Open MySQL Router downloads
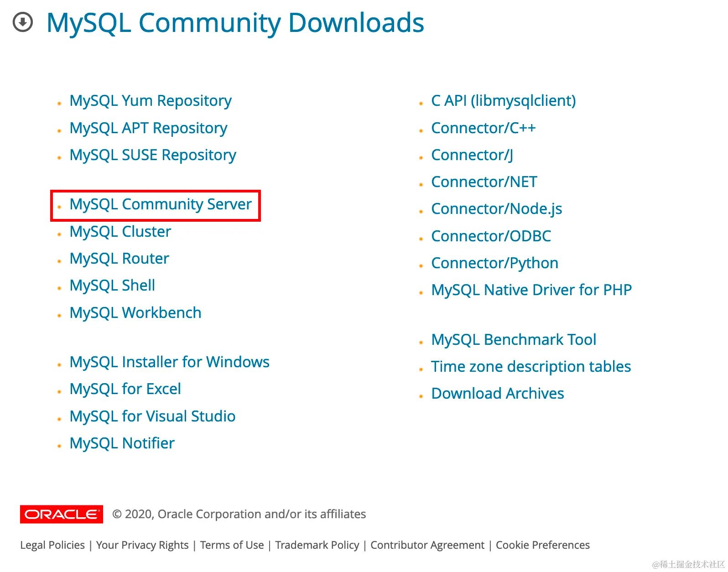This screenshot has width=728, height=572. (120, 259)
